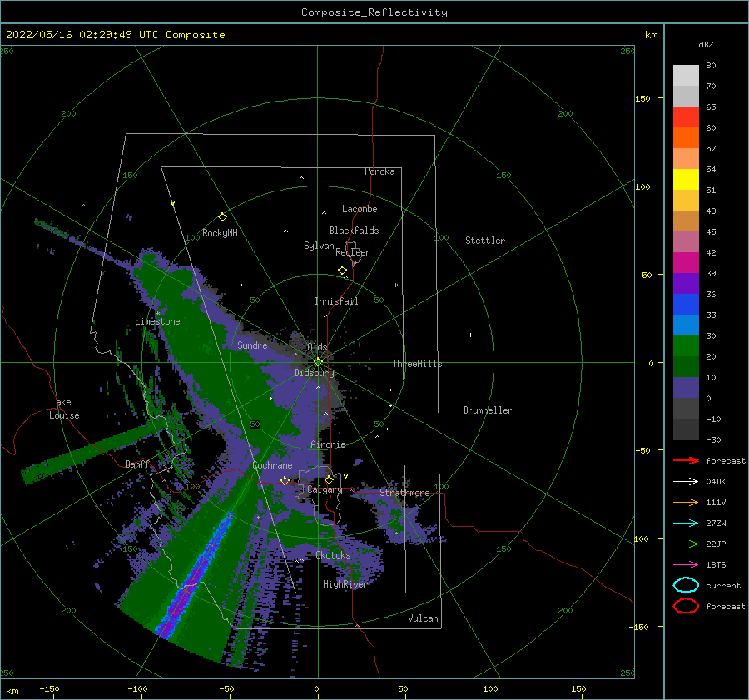Click the yellow diamond above Calgary label
Viewport: 749px width, 700px height.
tap(329, 479)
